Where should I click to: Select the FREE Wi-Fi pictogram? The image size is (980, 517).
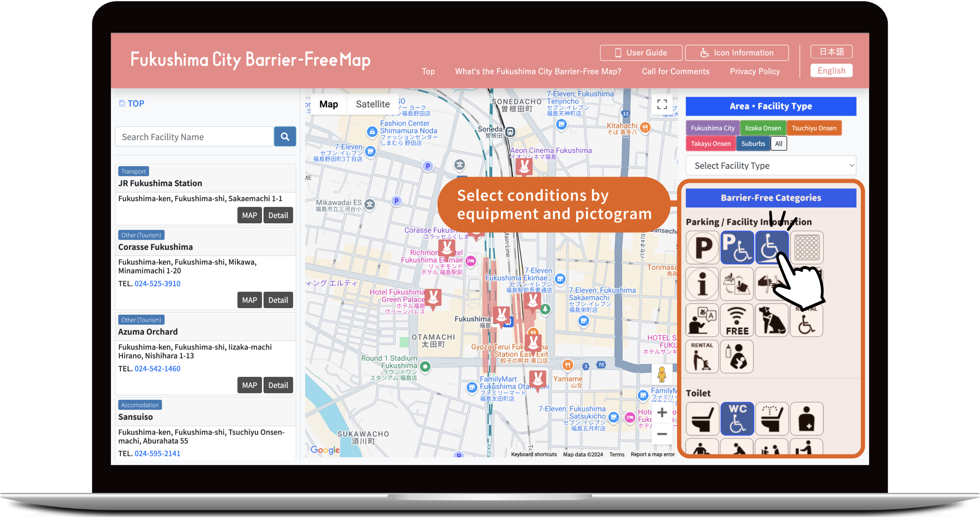[737, 320]
